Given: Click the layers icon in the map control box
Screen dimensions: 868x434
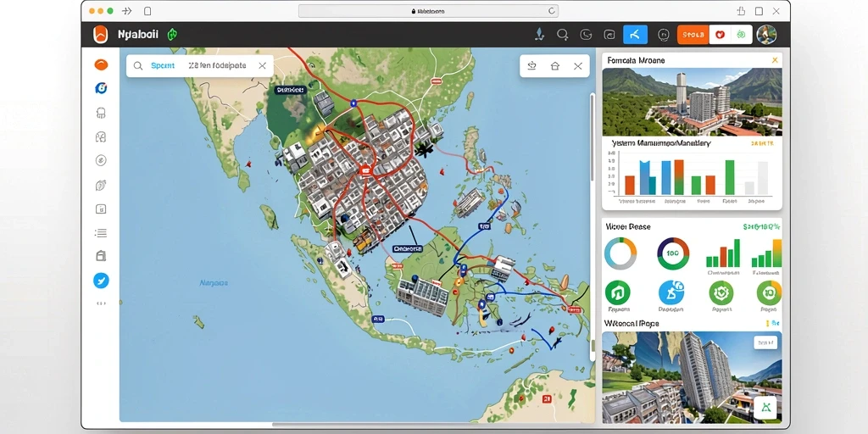Looking at the screenshot, I should [x=532, y=66].
